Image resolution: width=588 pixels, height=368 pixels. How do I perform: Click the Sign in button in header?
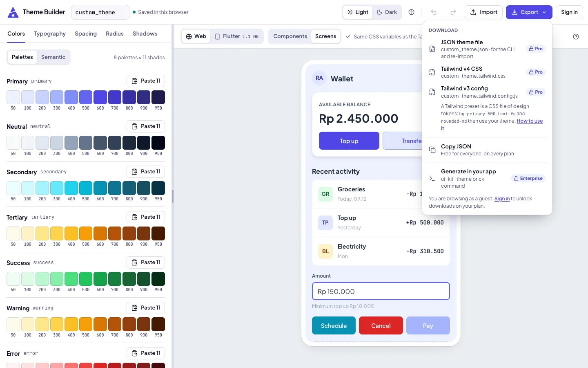click(x=569, y=12)
